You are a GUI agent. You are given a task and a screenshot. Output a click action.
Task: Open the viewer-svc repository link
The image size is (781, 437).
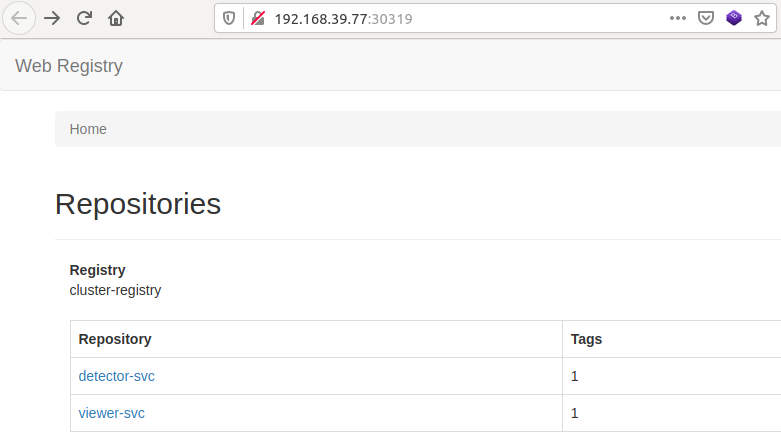pos(112,413)
